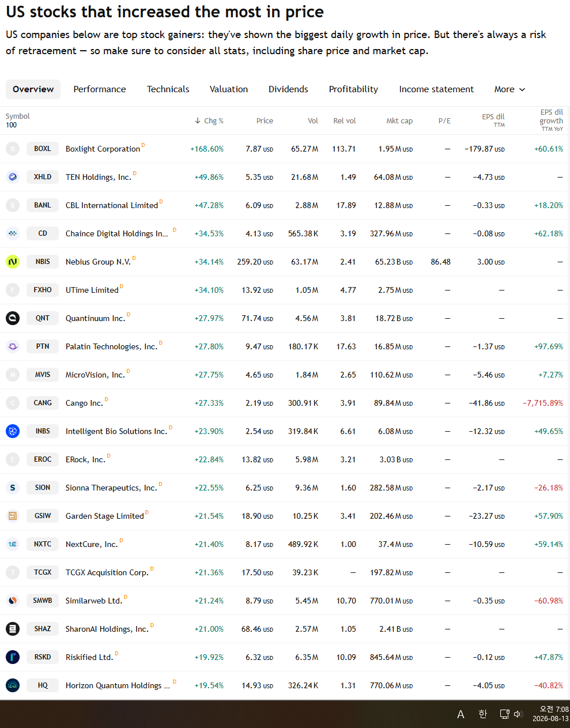
Task: Open the Nebius Group N.V. company link
Action: 98,262
